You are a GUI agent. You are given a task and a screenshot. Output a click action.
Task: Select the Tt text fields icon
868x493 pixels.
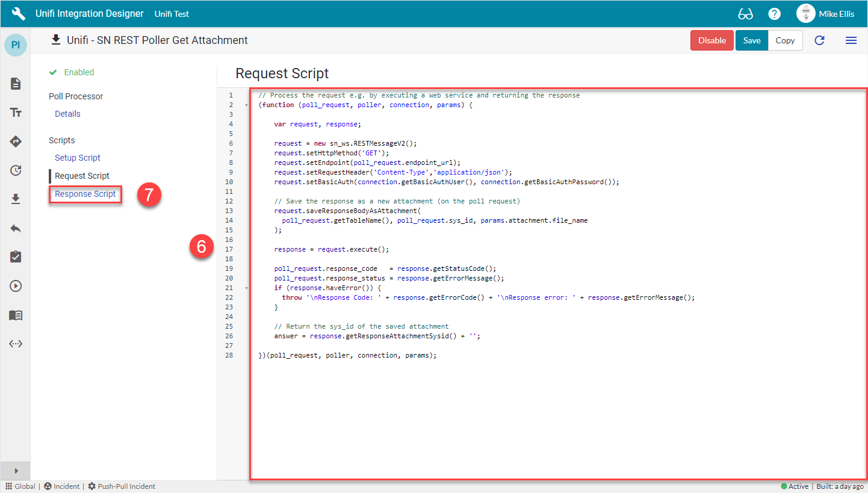[15, 113]
